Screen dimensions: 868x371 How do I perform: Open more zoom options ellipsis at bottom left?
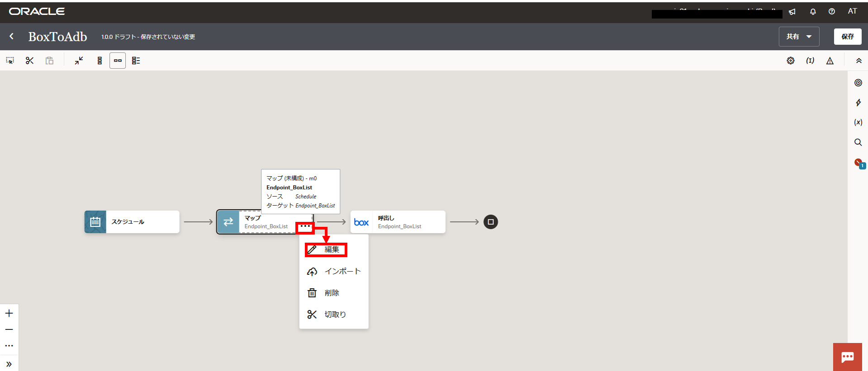click(9, 346)
